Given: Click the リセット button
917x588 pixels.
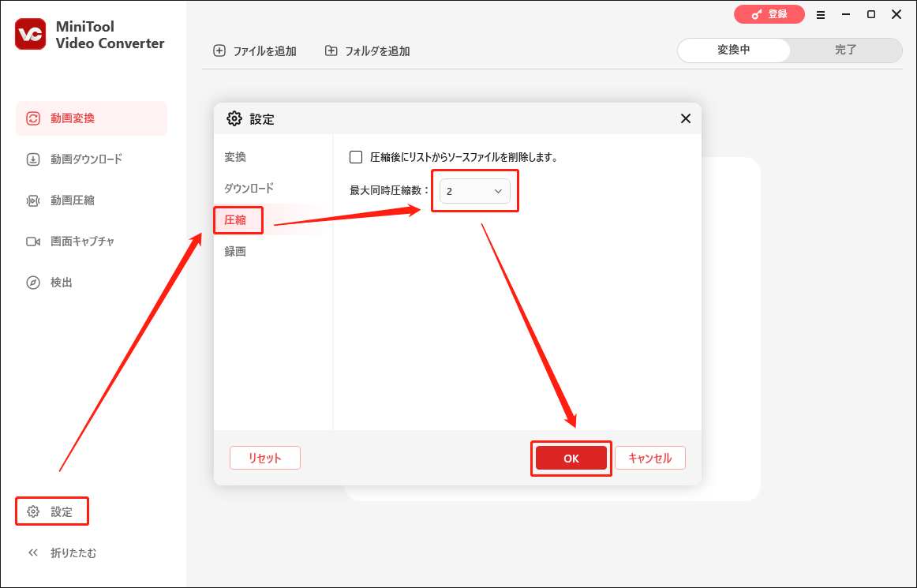Looking at the screenshot, I should 265,458.
